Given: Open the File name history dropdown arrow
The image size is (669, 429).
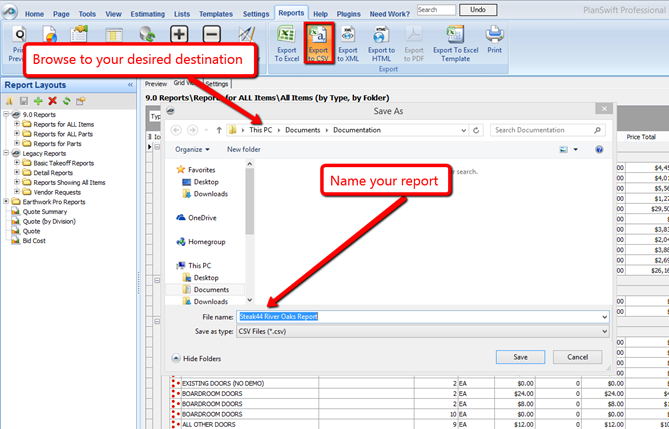Looking at the screenshot, I should tap(604, 317).
